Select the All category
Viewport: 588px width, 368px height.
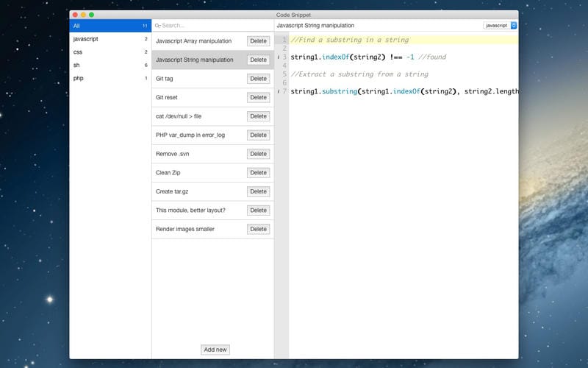pyautogui.click(x=110, y=26)
